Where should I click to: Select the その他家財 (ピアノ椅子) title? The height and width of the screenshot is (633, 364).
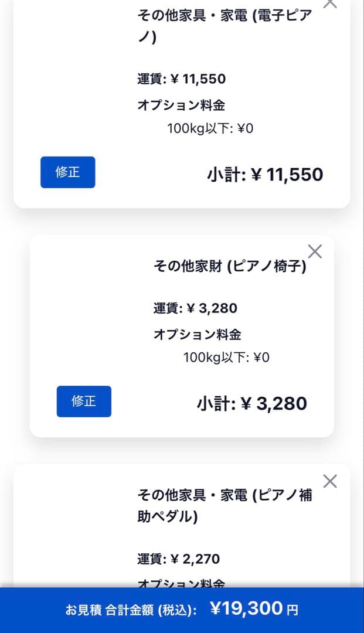[230, 267]
